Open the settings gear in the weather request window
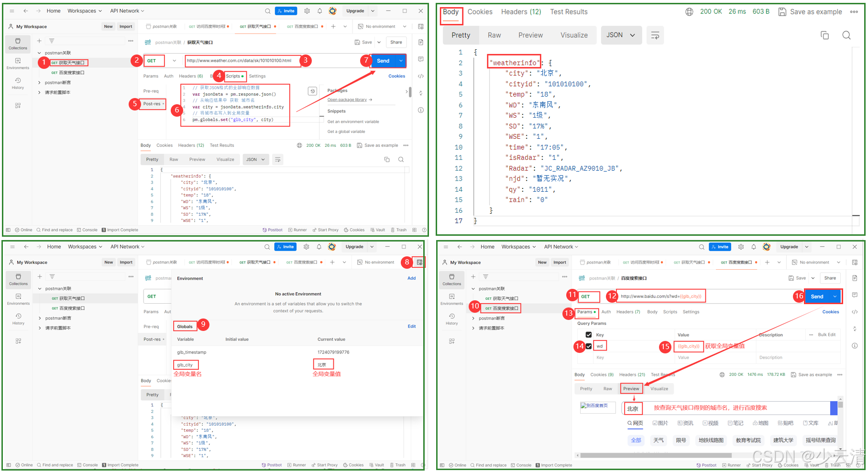Viewport: 868px width, 472px height. coord(307,11)
